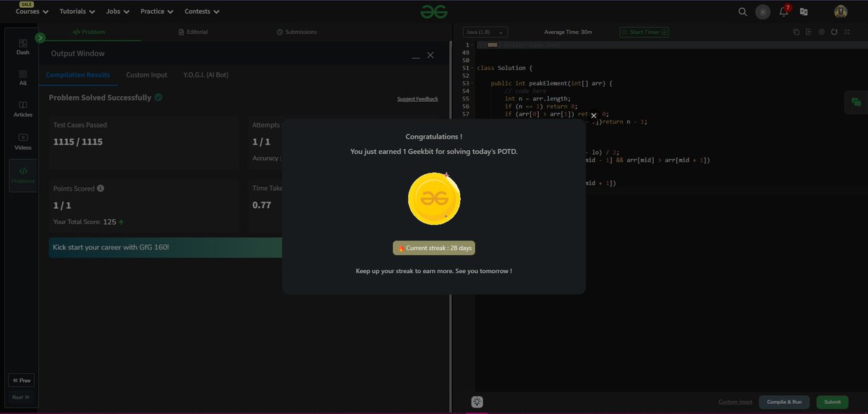
Task: Copy code using editor copy icon
Action: [796, 32]
